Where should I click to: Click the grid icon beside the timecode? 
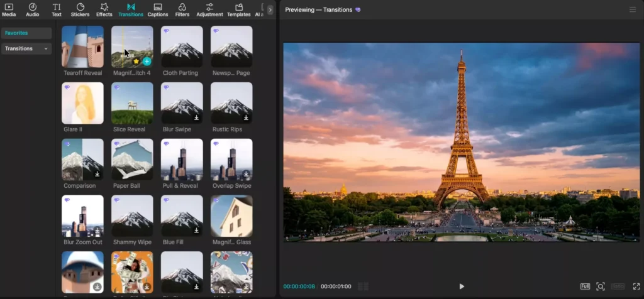pos(363,286)
